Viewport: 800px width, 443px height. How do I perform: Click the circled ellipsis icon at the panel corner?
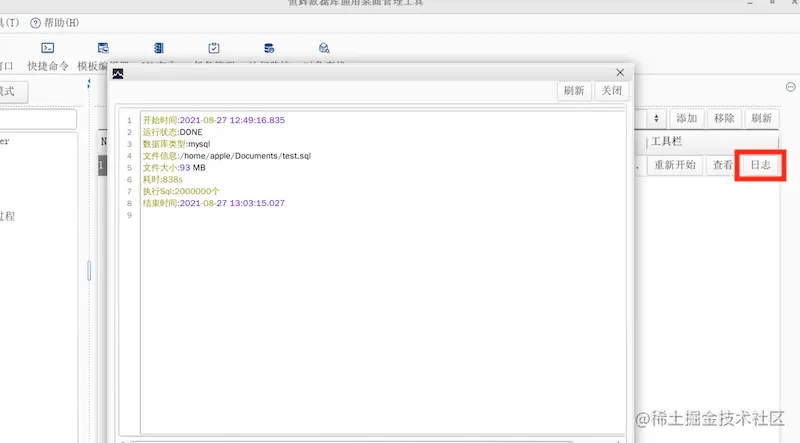(790, 87)
